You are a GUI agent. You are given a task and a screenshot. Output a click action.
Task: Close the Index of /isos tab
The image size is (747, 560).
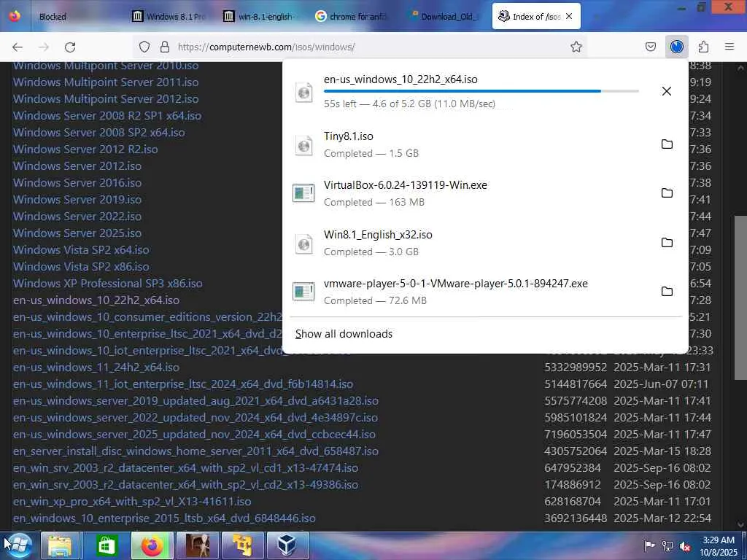(x=569, y=17)
